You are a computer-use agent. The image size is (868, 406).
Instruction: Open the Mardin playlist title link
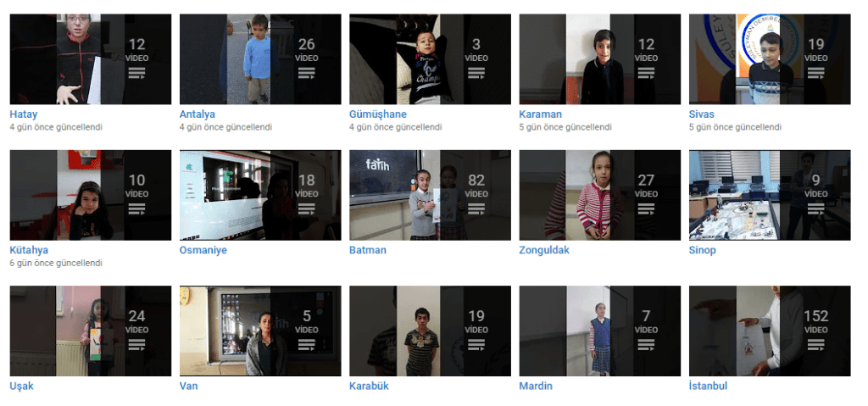coord(536,386)
